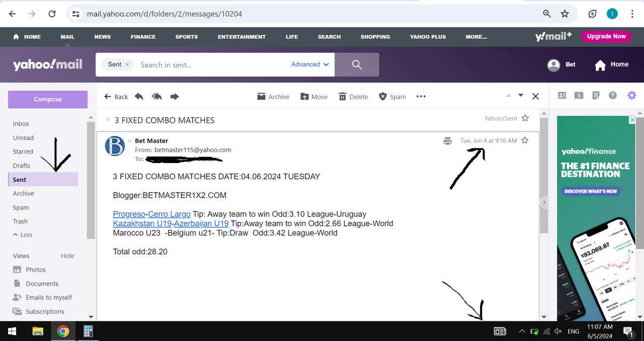This screenshot has width=644, height=341.
Task: Collapse folder list with Less
Action: [23, 235]
